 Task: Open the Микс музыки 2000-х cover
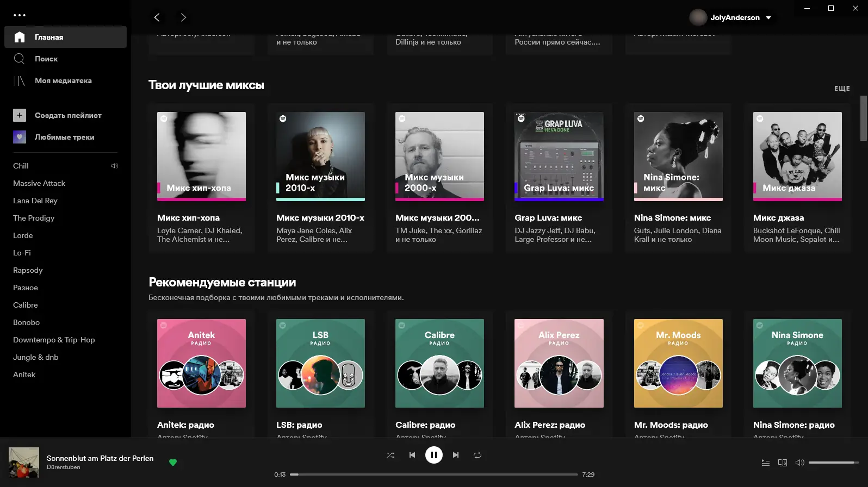pyautogui.click(x=439, y=157)
